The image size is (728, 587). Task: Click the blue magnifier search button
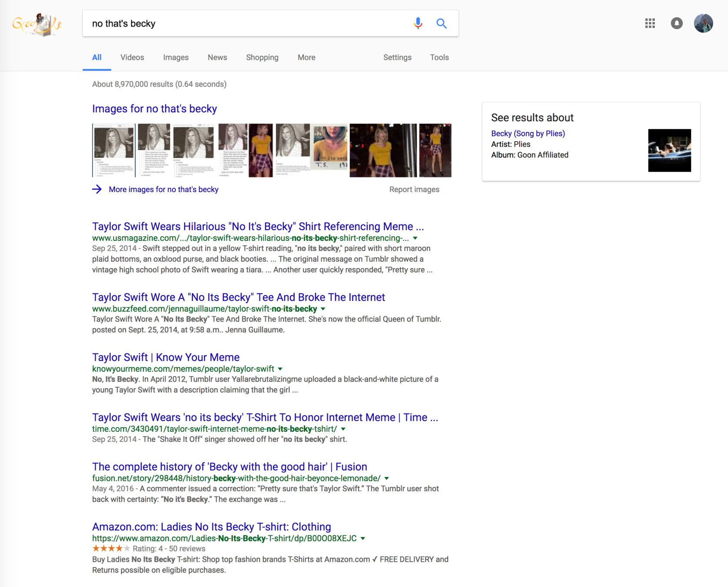tap(441, 23)
